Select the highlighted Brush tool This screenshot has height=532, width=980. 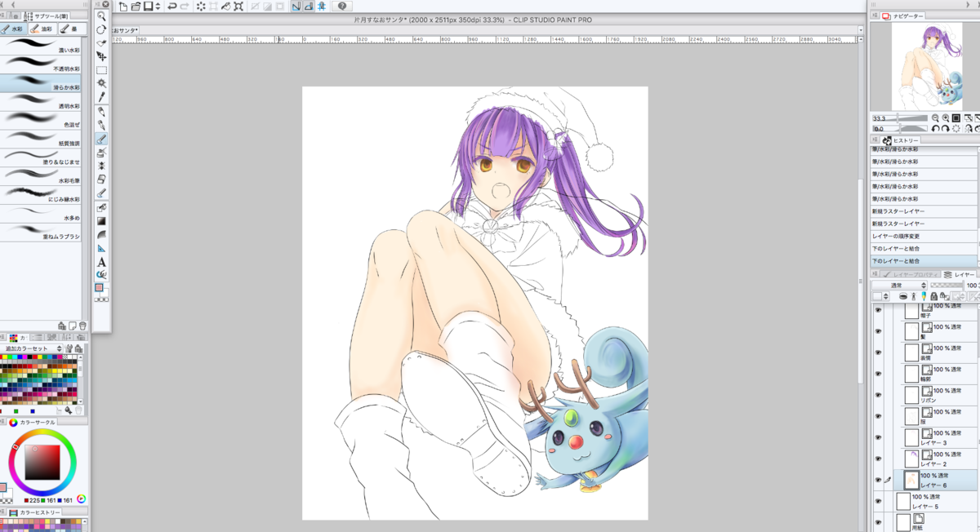click(101, 139)
